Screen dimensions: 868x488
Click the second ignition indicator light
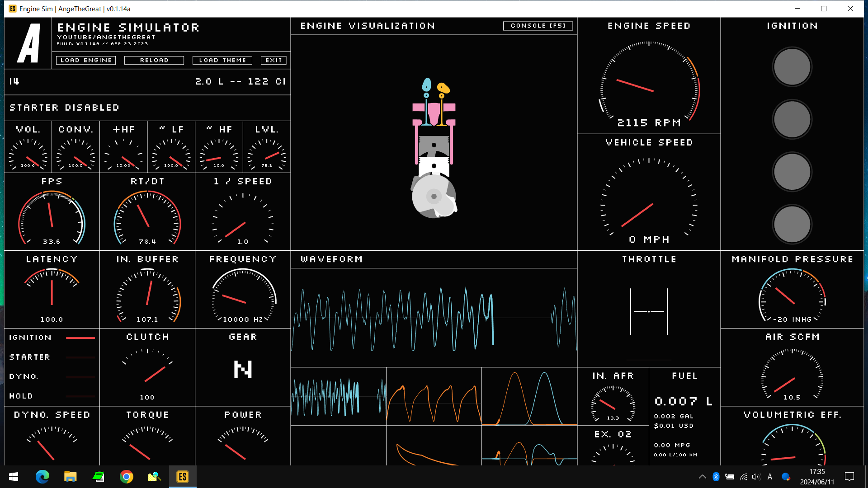point(792,119)
